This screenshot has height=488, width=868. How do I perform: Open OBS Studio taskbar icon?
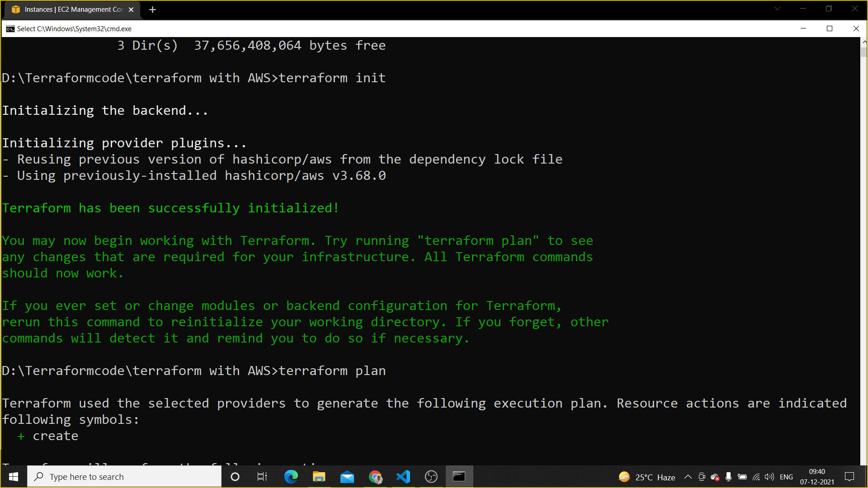pyautogui.click(x=431, y=477)
